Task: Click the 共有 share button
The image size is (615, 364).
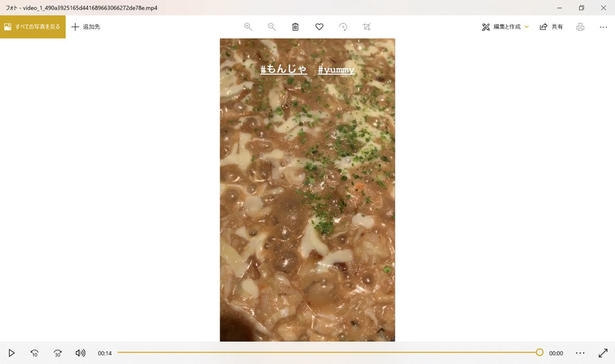Action: (551, 27)
